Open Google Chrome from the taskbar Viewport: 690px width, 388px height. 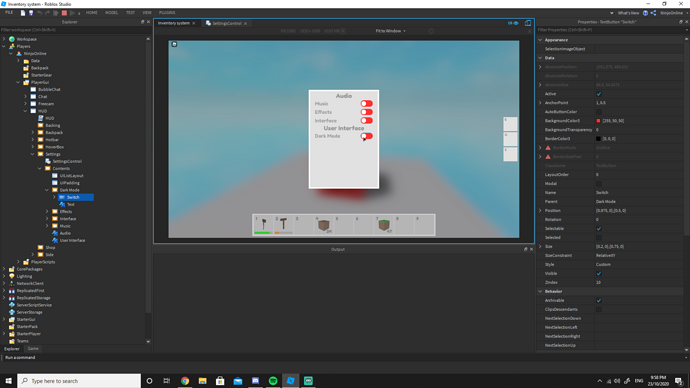pos(185,381)
